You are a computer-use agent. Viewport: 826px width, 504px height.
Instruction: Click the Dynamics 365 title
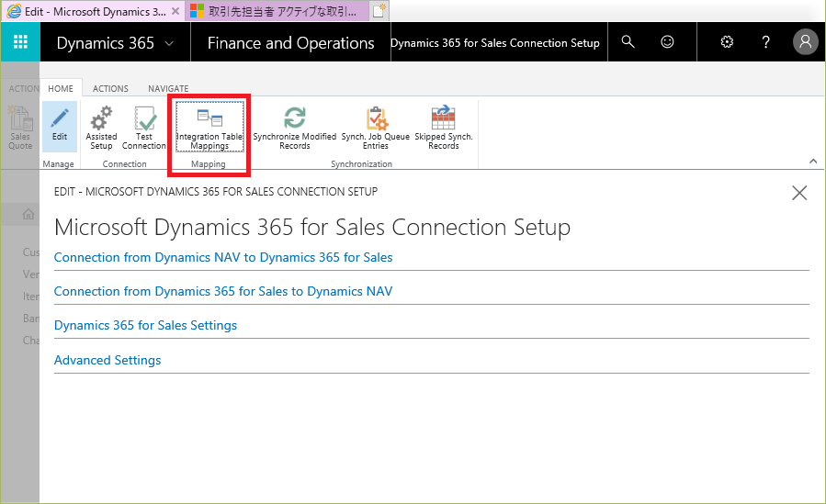pos(105,42)
